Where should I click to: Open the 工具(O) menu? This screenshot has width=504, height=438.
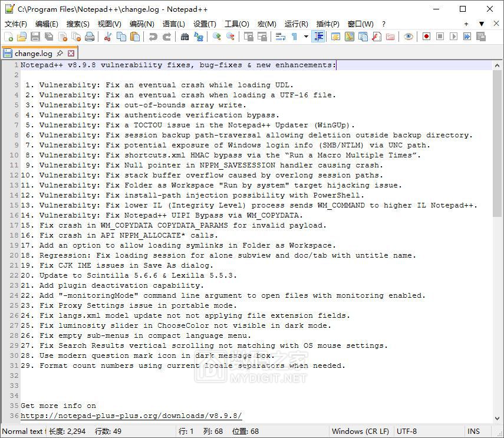point(236,24)
